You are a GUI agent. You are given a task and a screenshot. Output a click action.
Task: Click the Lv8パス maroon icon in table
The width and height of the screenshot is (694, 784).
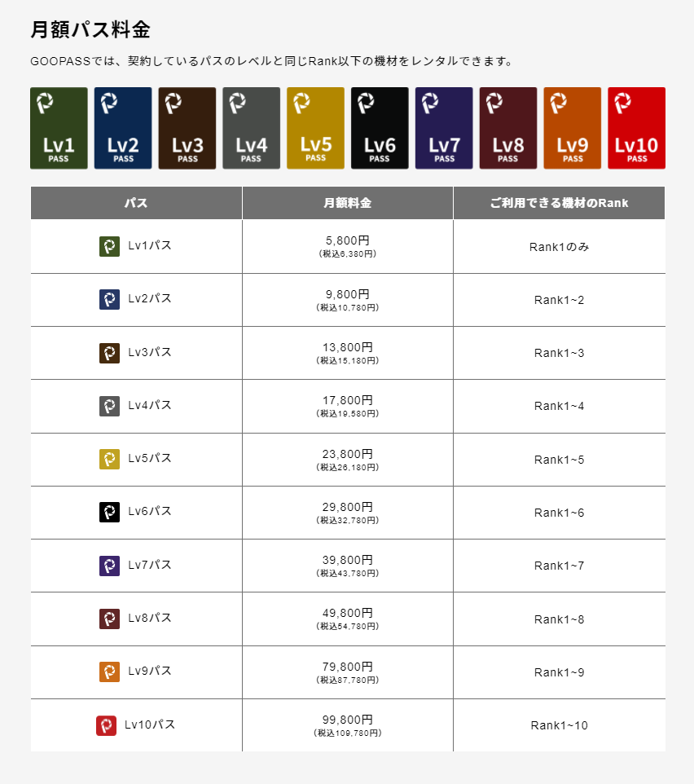pyautogui.click(x=109, y=619)
